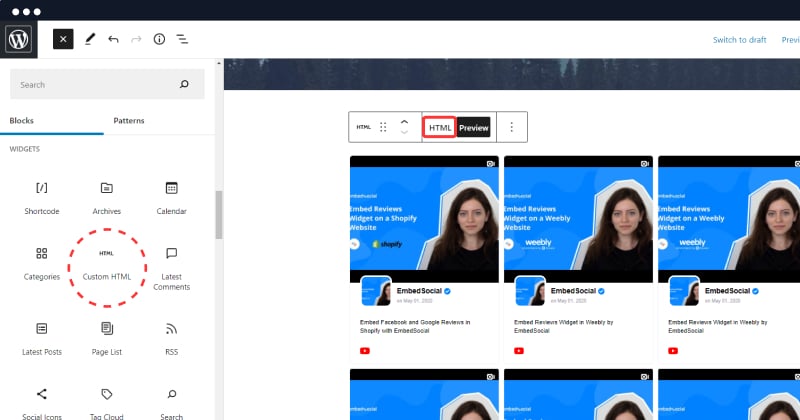Open the document details info icon

(159, 39)
